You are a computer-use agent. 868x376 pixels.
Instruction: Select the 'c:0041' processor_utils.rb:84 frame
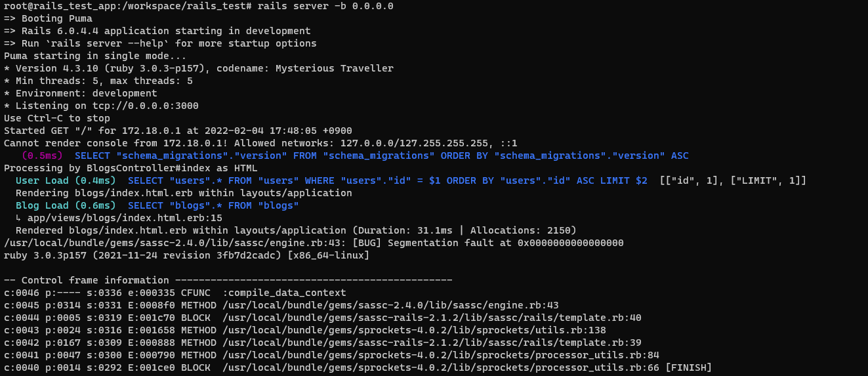click(331, 355)
